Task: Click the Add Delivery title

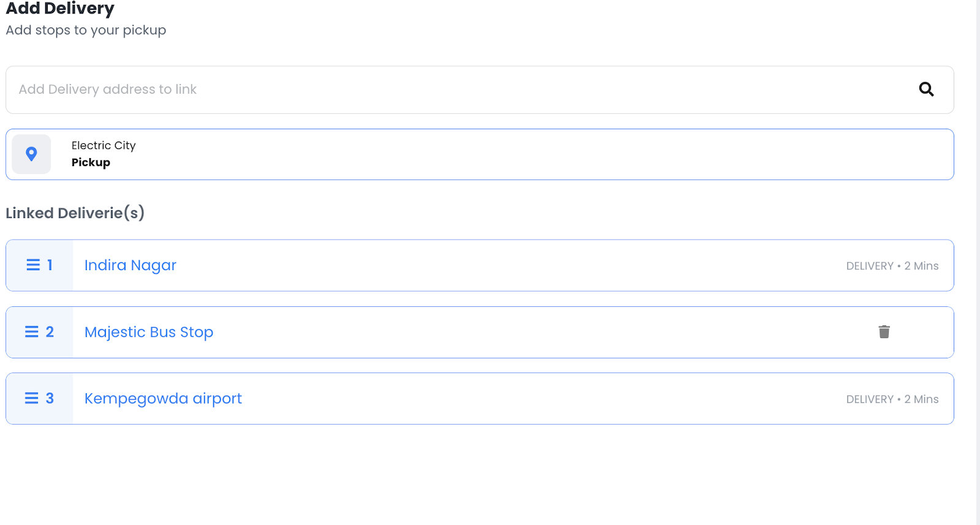Action: click(x=60, y=9)
